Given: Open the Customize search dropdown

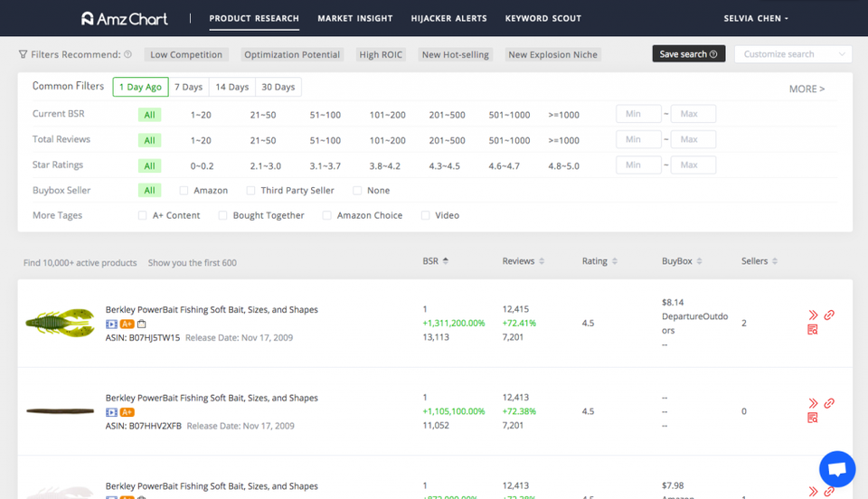Looking at the screenshot, I should (793, 54).
